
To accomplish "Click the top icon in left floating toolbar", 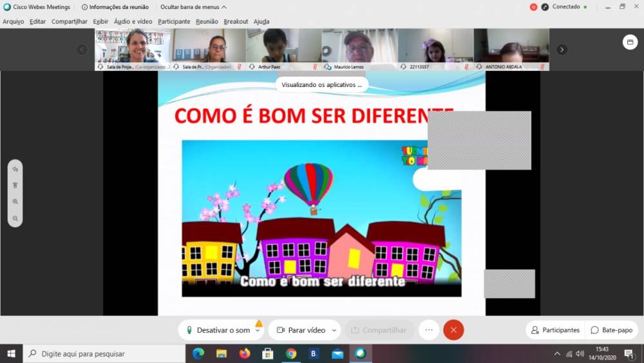I will click(15, 169).
